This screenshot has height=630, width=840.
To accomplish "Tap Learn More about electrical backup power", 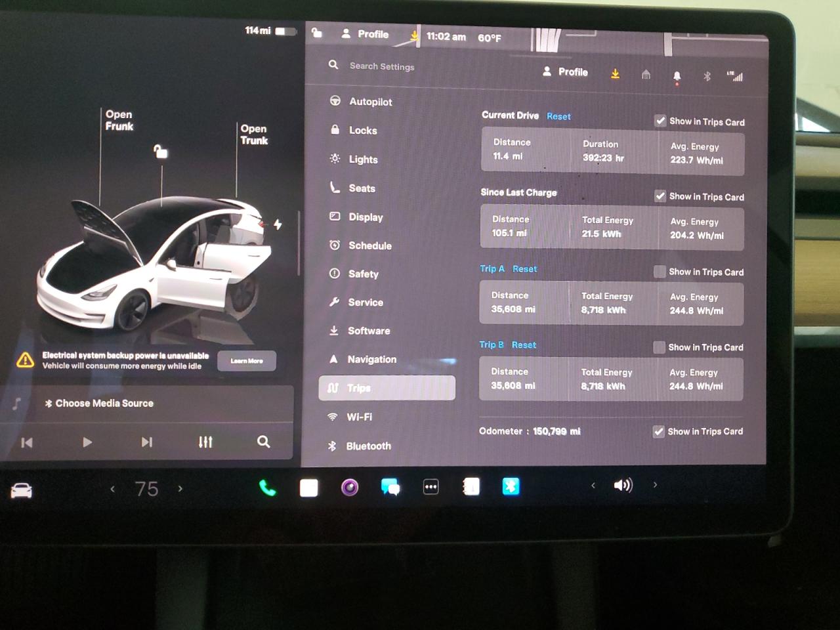I will 246,360.
